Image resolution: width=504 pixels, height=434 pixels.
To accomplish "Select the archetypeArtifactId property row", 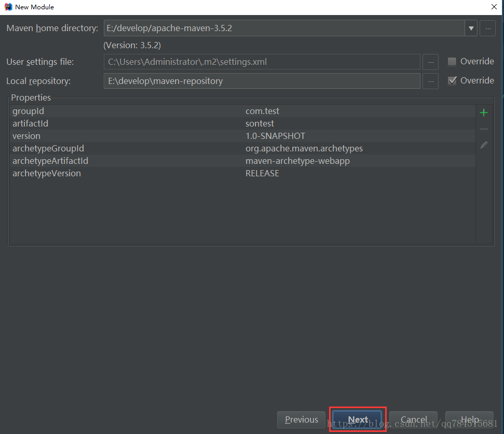I will pos(243,161).
